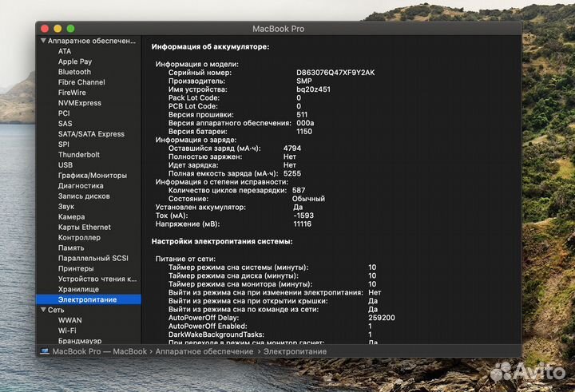Image resolution: width=575 pixels, height=392 pixels.
Task: Select USB in the sidebar
Action: (65, 165)
